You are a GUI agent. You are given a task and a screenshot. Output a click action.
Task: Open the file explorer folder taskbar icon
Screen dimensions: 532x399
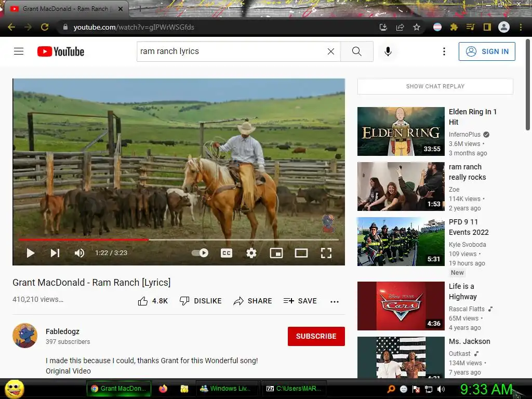click(184, 389)
